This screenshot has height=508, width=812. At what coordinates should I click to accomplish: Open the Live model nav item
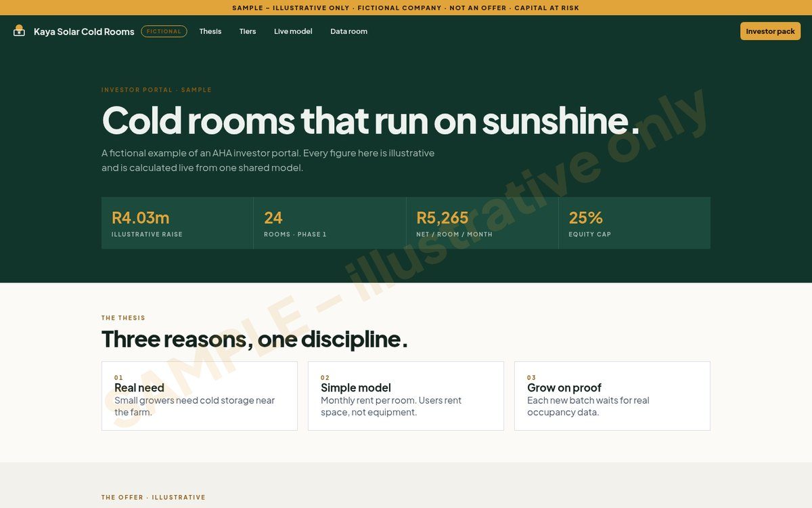tap(293, 31)
